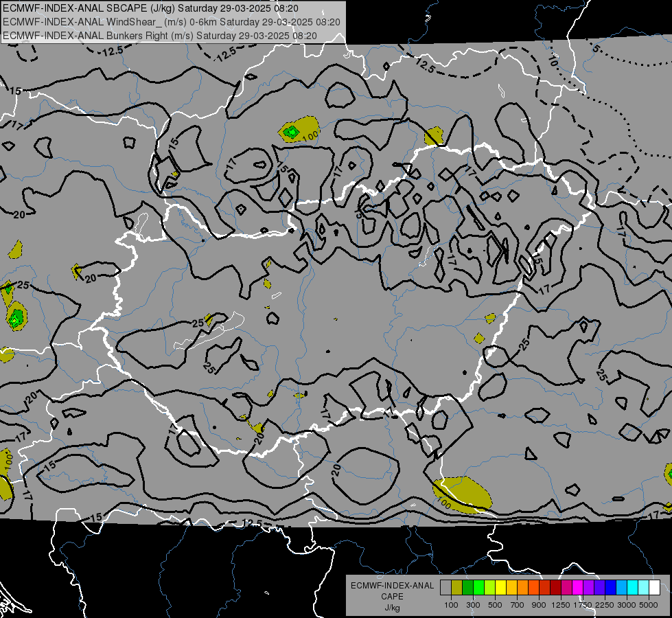
Task: Click the '2250' legend scale value
Action: pos(605,605)
